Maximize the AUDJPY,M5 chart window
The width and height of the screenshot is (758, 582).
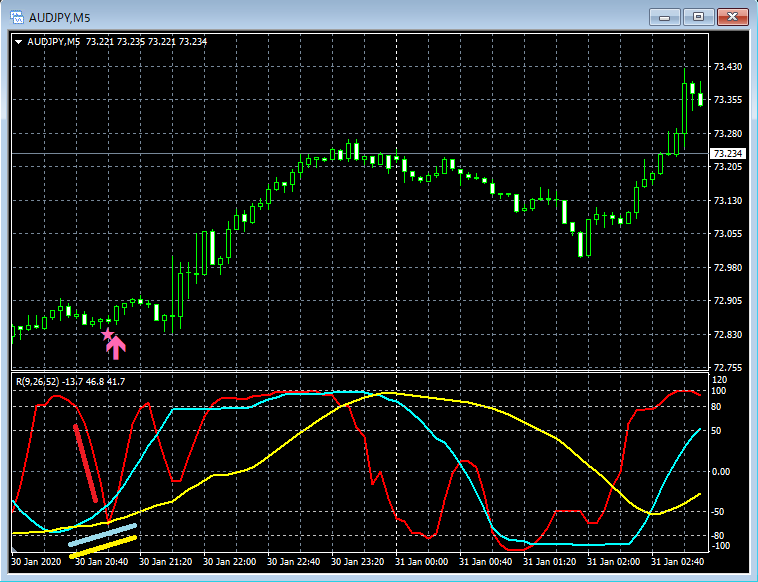click(x=698, y=17)
